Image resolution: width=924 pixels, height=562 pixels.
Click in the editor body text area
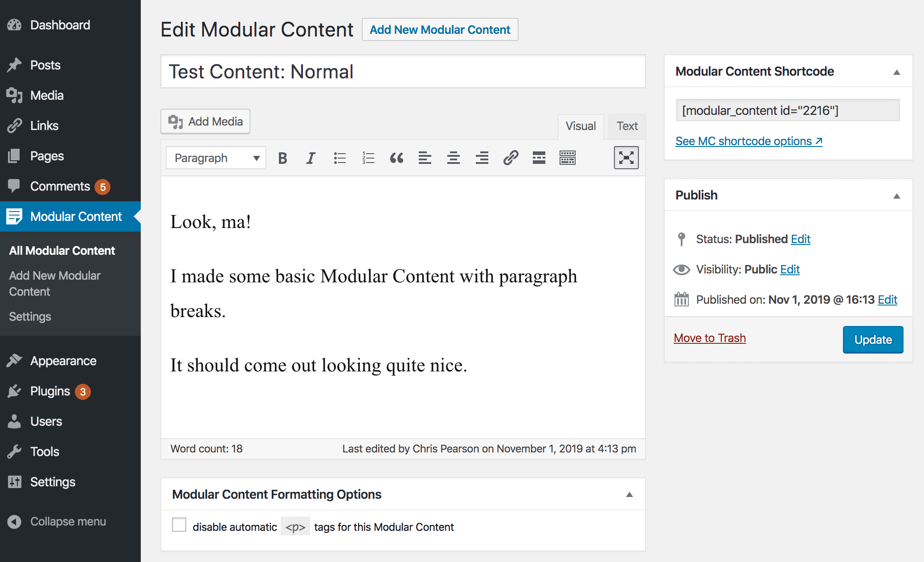[x=403, y=307]
